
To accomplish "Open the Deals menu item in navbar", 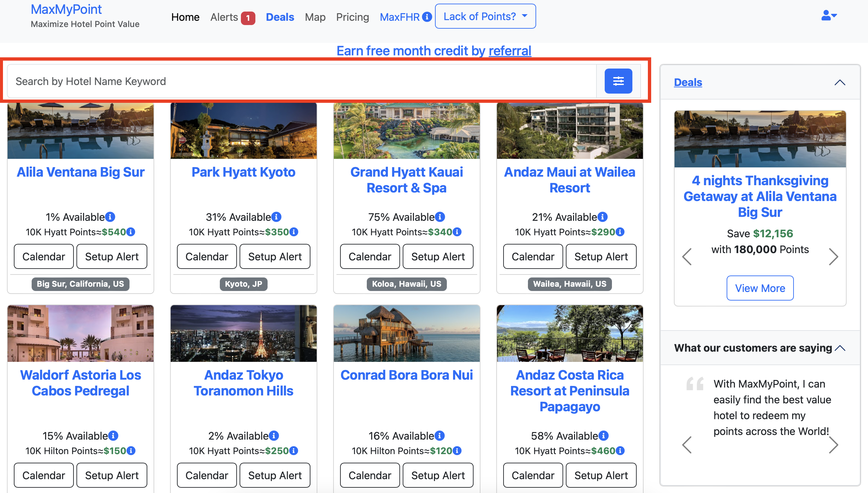I will pos(280,17).
